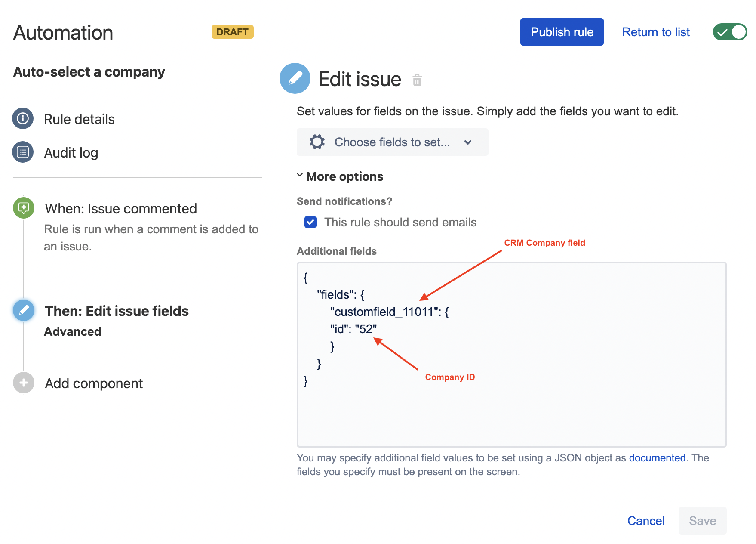Toggle the rule enabled switch off

tap(730, 32)
